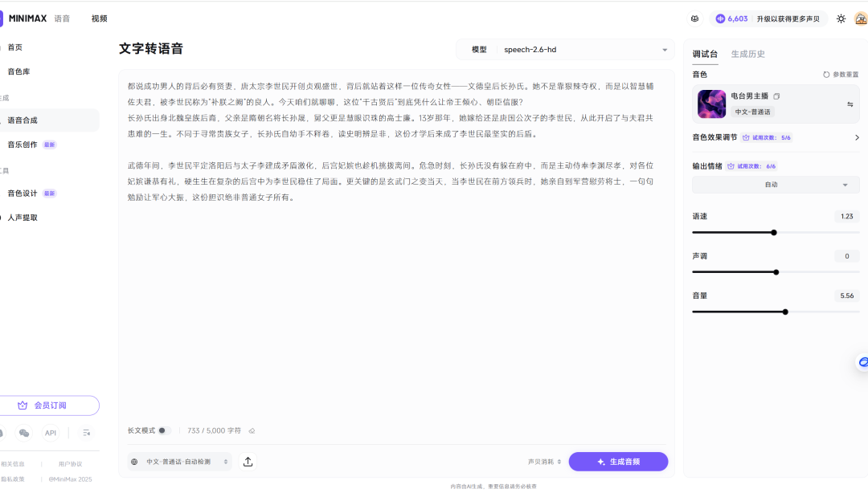
Task: Click the sparkle icon on 生成音频
Action: [x=600, y=462]
